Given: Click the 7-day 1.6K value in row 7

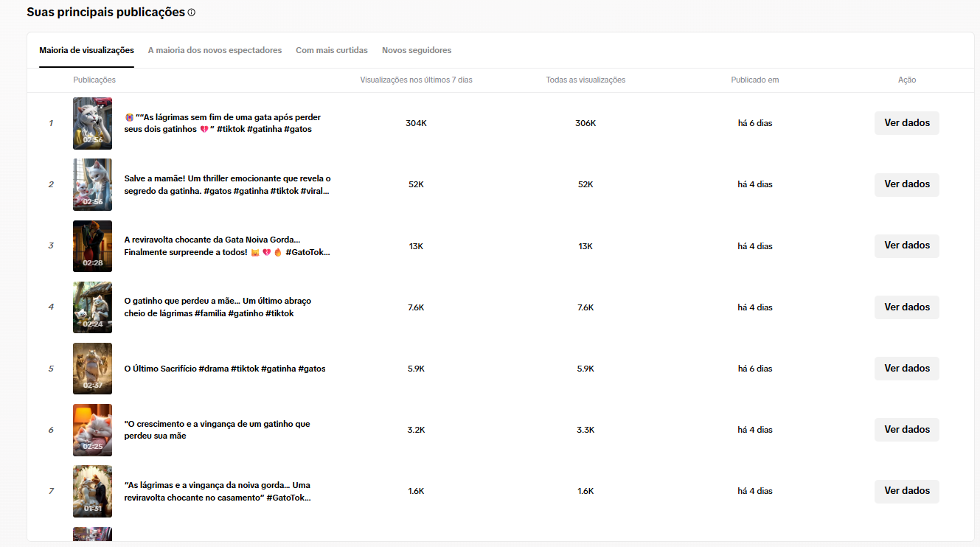Looking at the screenshot, I should coord(416,490).
